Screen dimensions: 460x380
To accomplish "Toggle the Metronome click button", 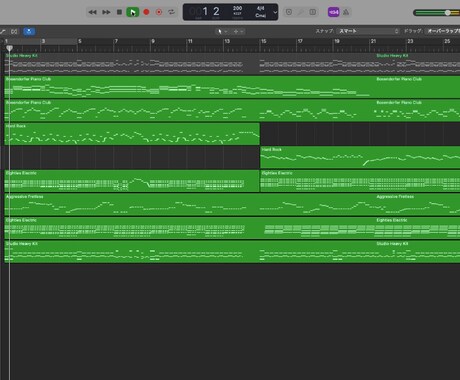I will [x=346, y=12].
